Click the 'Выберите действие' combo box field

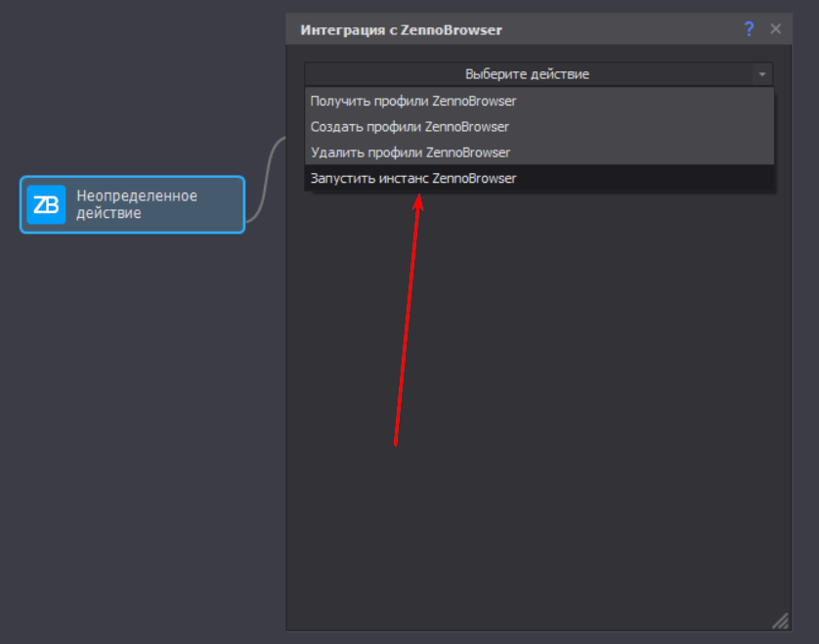[x=539, y=74]
